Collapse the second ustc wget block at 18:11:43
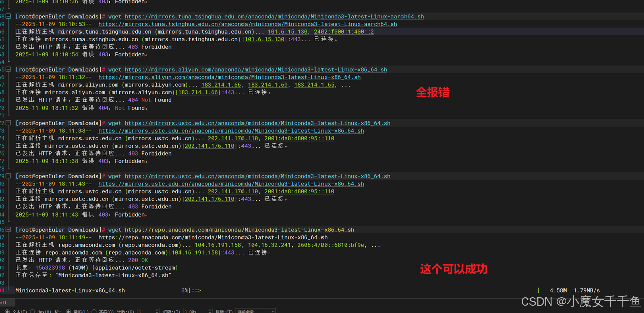 point(8,176)
